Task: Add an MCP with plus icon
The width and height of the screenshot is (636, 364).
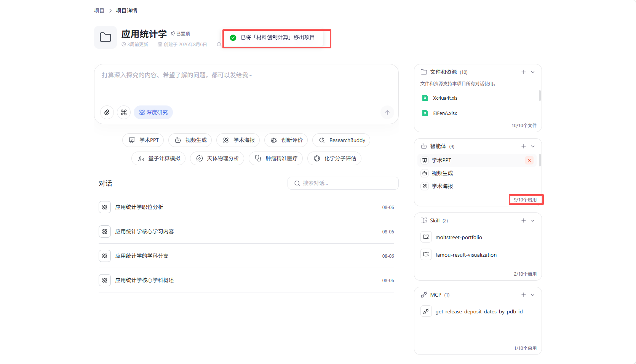Action: [524, 295]
